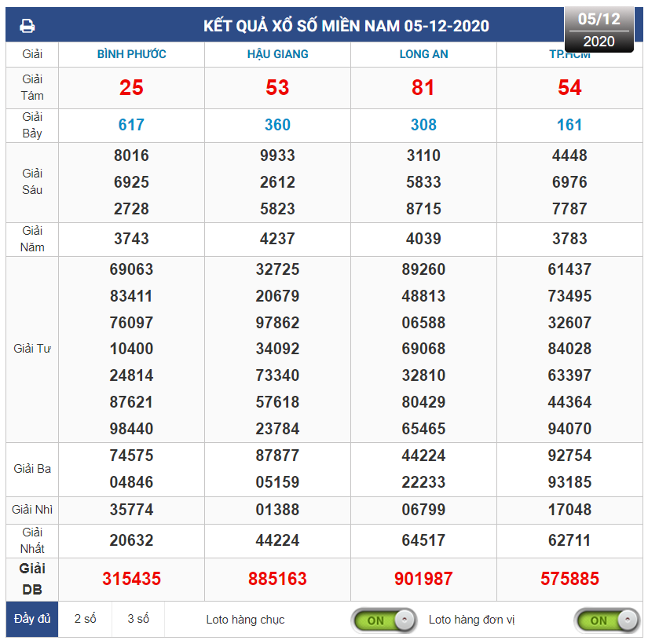Click Giải Nhất number 64517
Image resolution: width=648 pixels, height=644 pixels.
(423, 540)
